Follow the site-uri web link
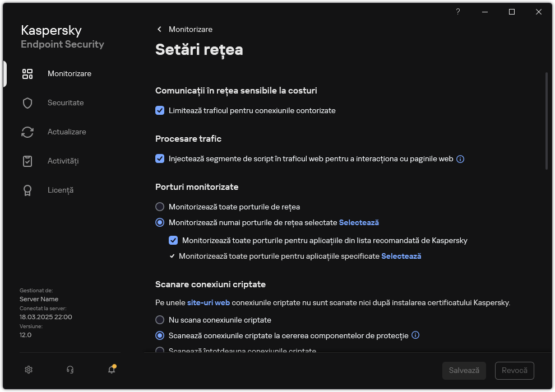The image size is (555, 392). (x=209, y=302)
